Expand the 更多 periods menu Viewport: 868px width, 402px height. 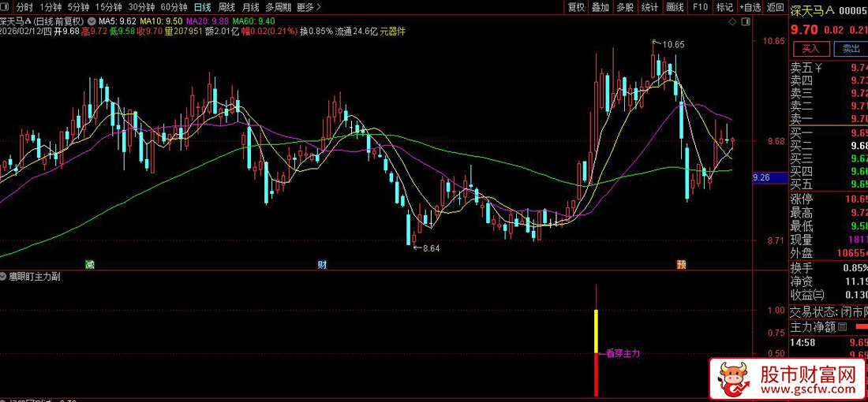[309, 7]
